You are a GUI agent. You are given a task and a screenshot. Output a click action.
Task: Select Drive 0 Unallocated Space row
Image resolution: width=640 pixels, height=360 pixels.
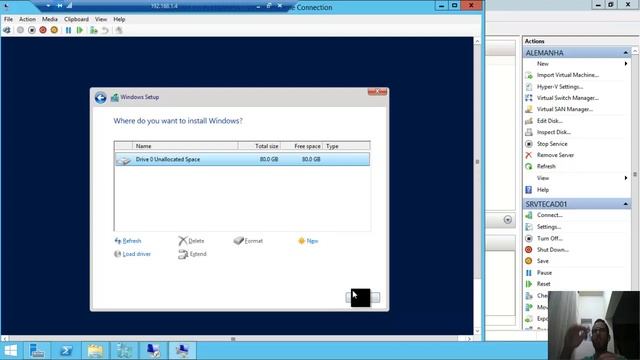click(242, 159)
